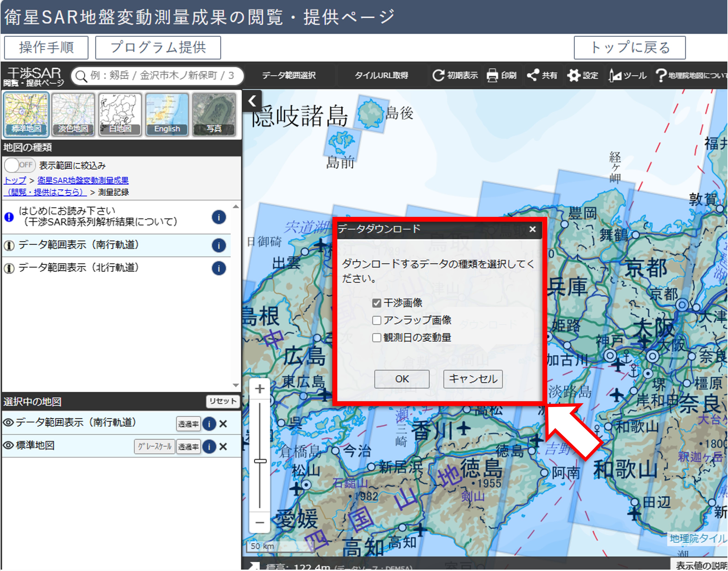The width and height of the screenshot is (728, 571).
Task: Click the 初期表示 reload icon
Action: tap(438, 75)
